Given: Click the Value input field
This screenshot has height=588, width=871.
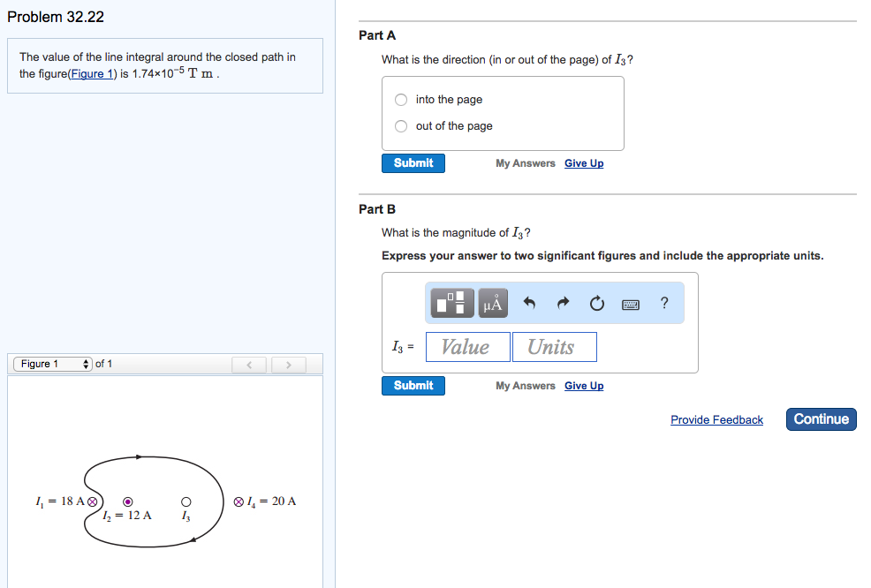Looking at the screenshot, I should (467, 346).
